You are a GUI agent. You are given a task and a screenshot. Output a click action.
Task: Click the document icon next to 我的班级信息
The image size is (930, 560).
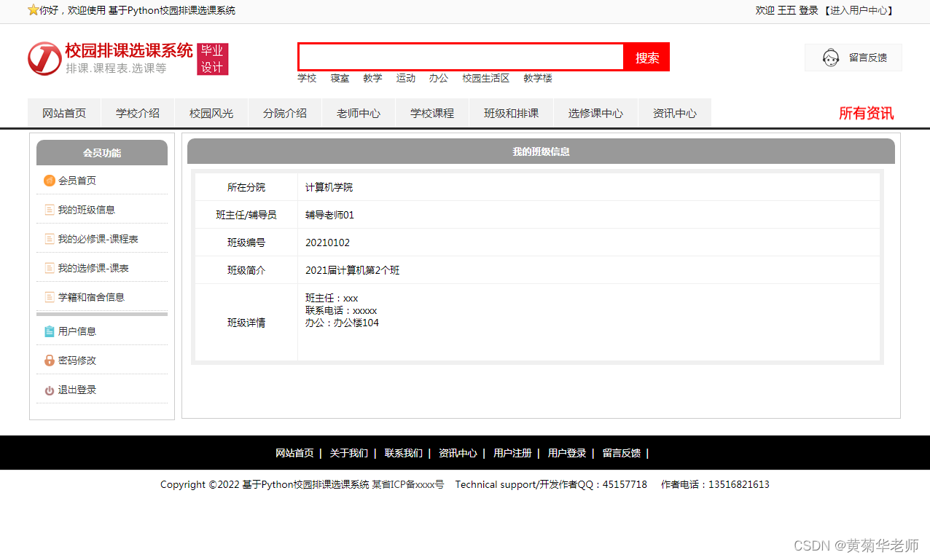[x=49, y=209]
